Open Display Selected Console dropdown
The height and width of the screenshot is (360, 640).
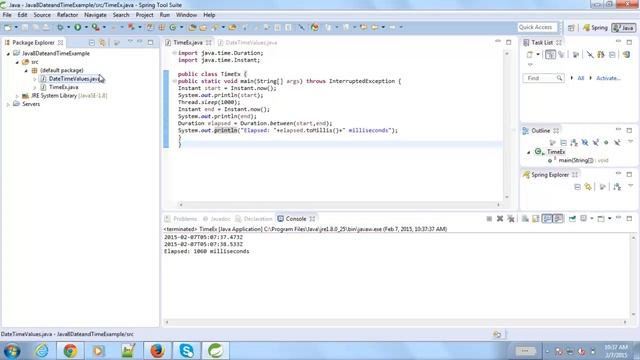pyautogui.click(x=592, y=219)
